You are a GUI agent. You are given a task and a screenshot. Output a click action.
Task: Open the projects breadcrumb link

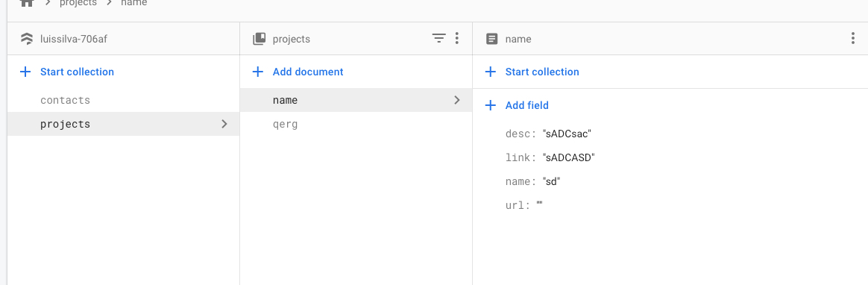(x=78, y=3)
